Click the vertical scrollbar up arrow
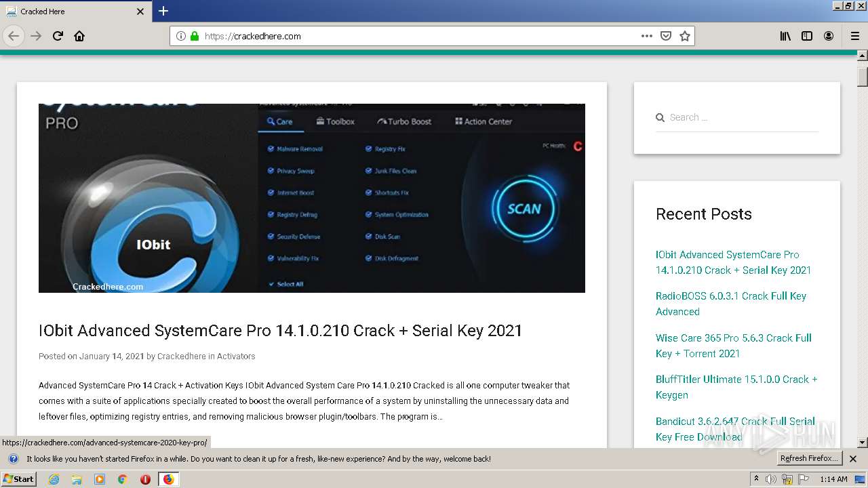Image resolution: width=868 pixels, height=488 pixels. (863, 56)
